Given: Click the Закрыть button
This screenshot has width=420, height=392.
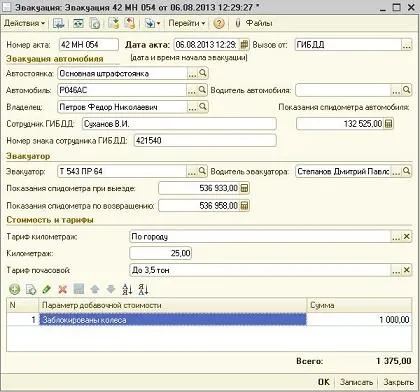Looking at the screenshot, I should [398, 382].
